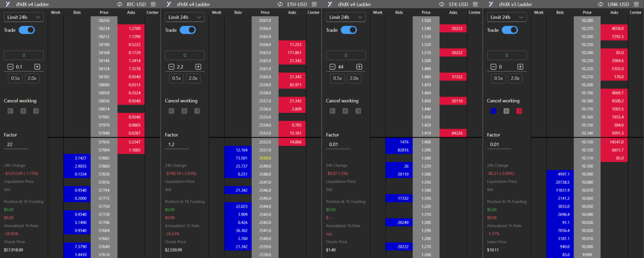Open the hamburger menu for ETH-USD ladder

coord(314,5)
